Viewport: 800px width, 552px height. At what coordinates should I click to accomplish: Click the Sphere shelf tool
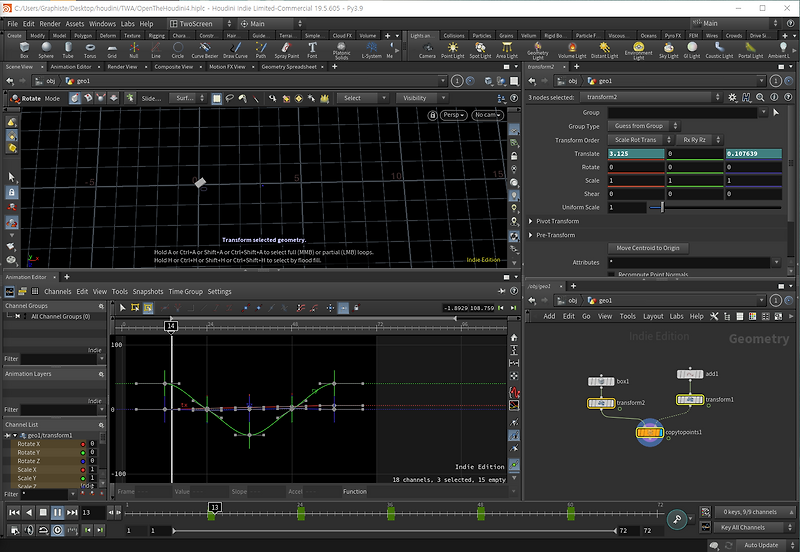[46, 50]
